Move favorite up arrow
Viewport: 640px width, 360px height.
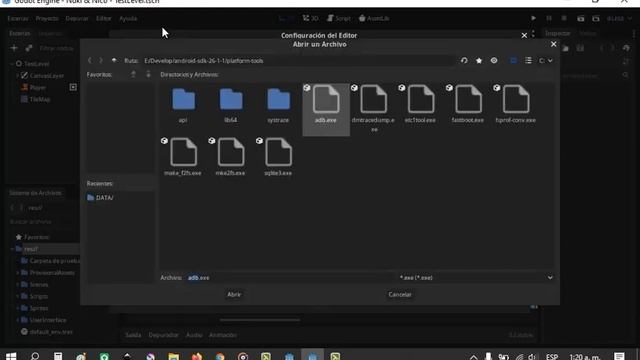(x=133, y=74)
